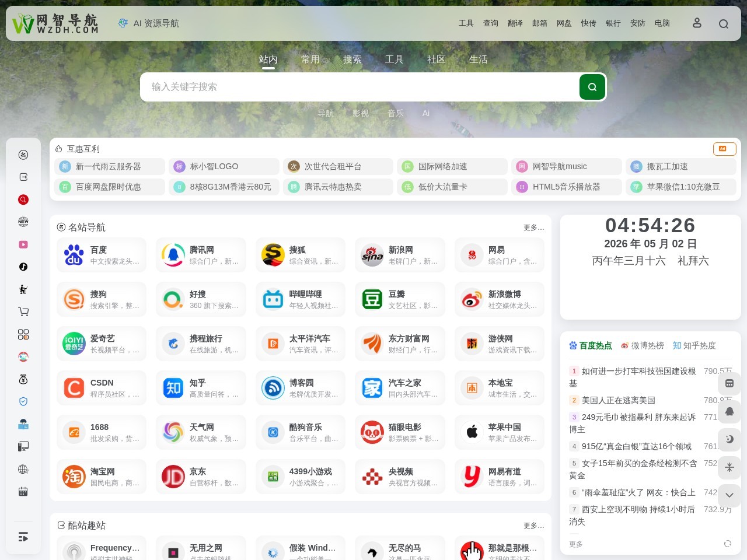The image size is (747, 560).
Task: Expand the sidebar with the bottom menu toggle icon
Action: point(23,537)
